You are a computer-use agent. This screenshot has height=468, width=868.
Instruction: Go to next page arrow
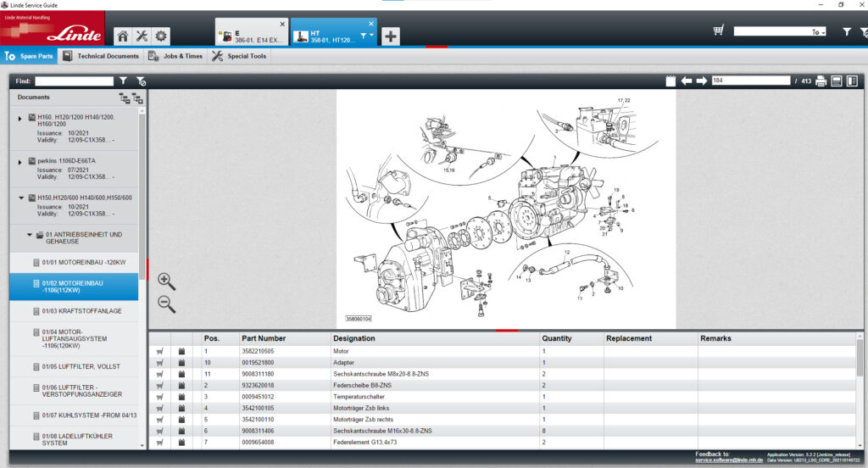pyautogui.click(x=701, y=81)
